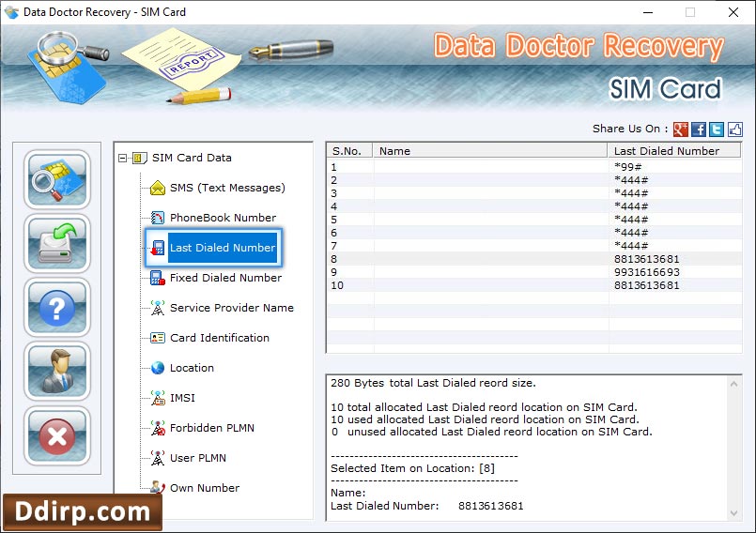Select IMSI tree item
This screenshot has width=756, height=533.
coord(182,398)
